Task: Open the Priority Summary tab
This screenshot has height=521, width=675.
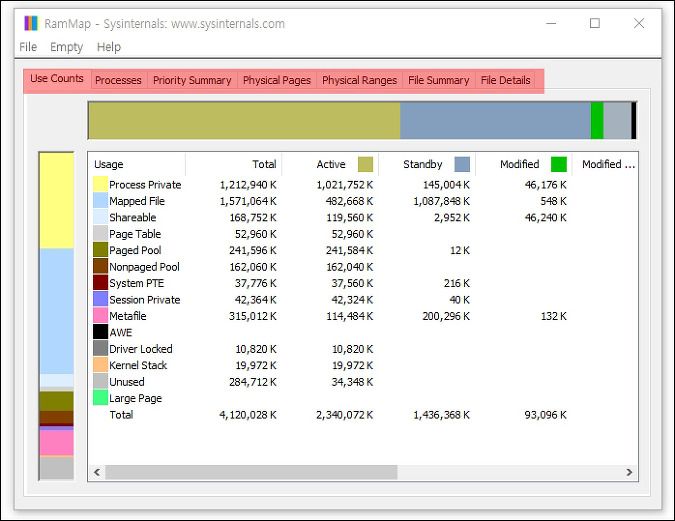Action: (x=192, y=81)
